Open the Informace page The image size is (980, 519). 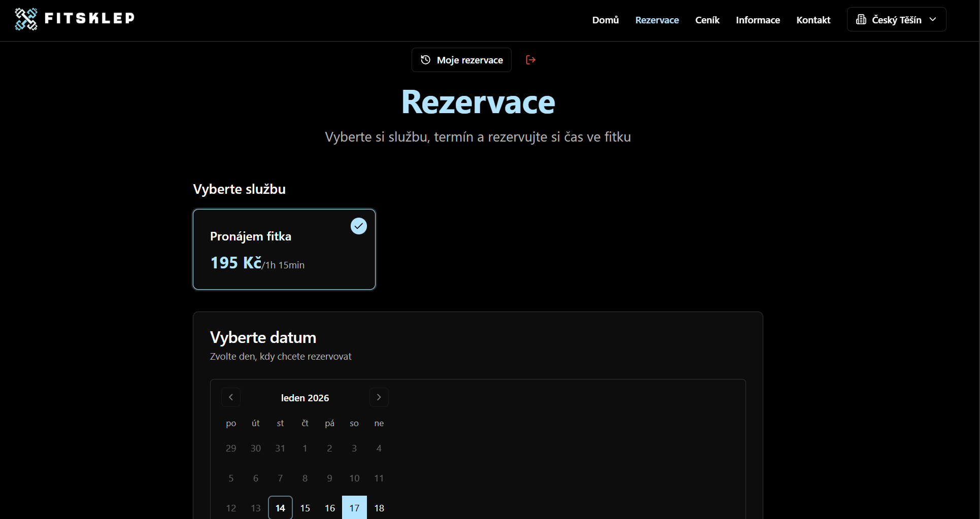coord(757,20)
